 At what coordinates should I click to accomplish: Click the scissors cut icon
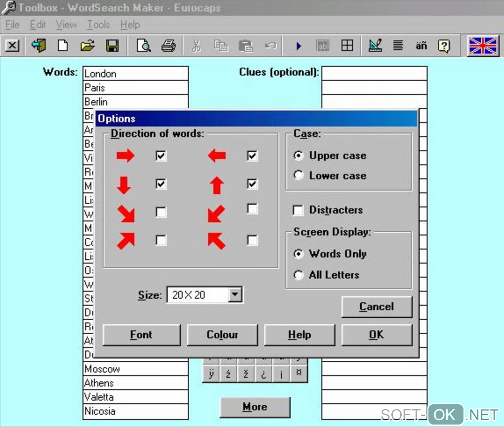196,45
